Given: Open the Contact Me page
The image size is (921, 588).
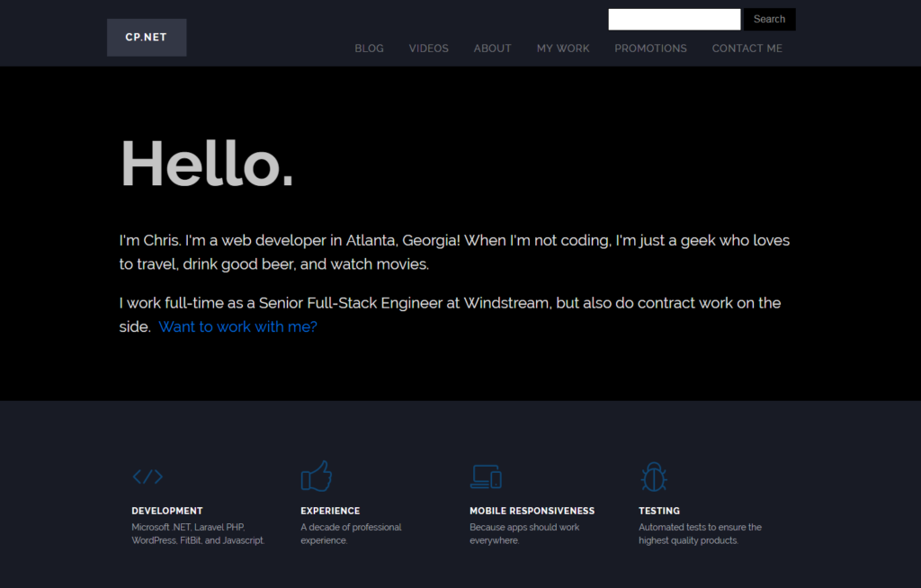Looking at the screenshot, I should pyautogui.click(x=747, y=49).
